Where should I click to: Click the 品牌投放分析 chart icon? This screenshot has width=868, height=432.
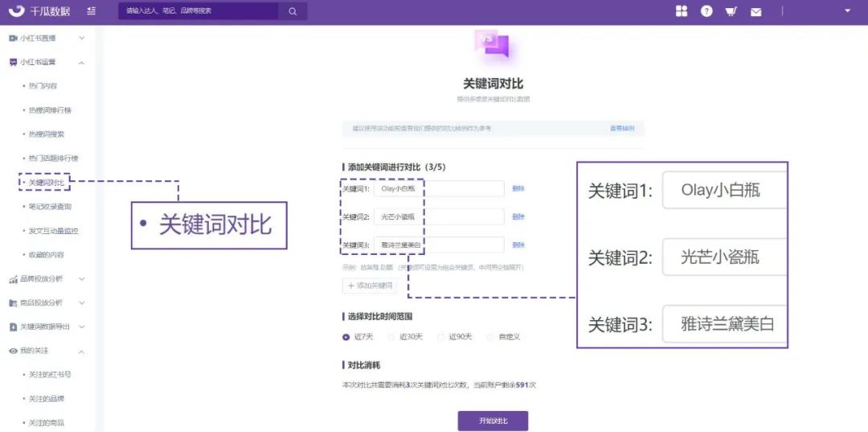14,279
